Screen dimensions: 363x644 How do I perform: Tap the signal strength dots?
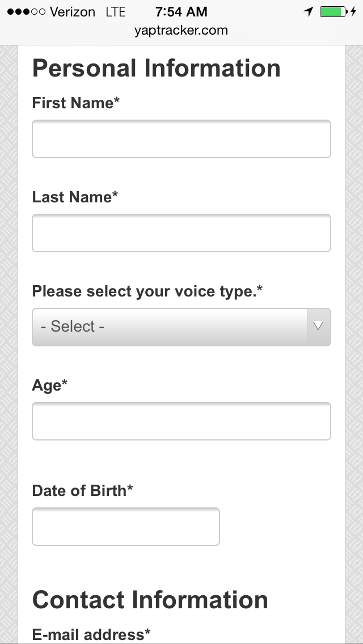coord(26,11)
